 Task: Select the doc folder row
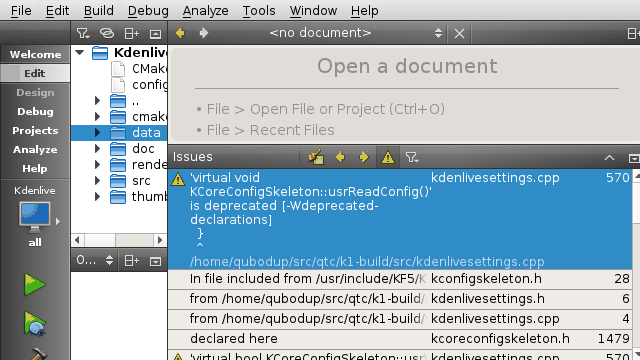119,149
